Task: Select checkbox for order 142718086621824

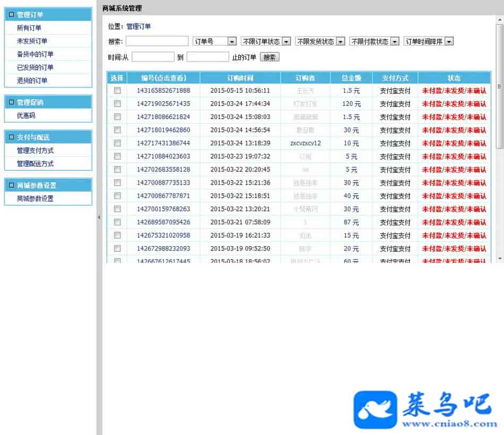Action: 117,117
